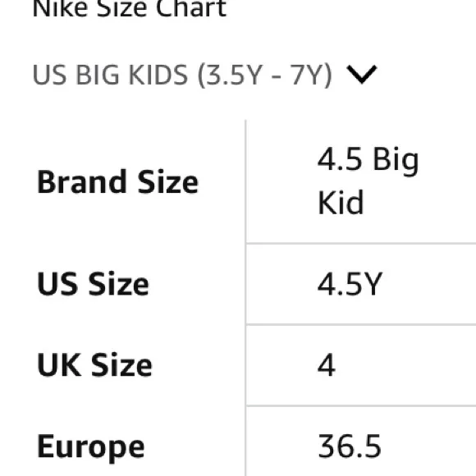The width and height of the screenshot is (476, 476).
Task: Select the Brand Size row label
Action: pyautogui.click(x=117, y=182)
